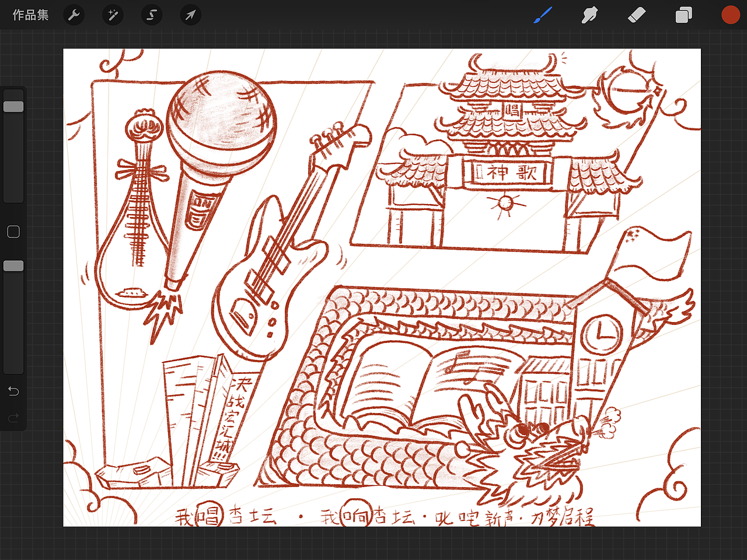Open the red active color picker
The width and height of the screenshot is (747, 560).
tap(731, 15)
